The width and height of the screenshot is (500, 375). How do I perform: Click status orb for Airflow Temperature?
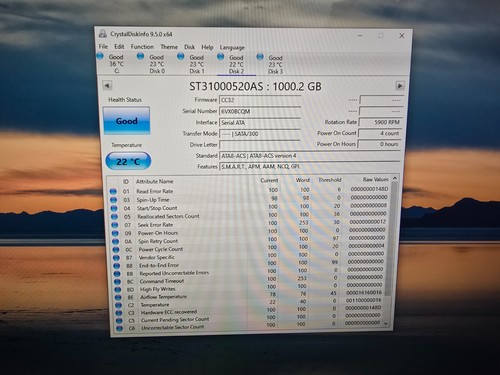[x=118, y=297]
